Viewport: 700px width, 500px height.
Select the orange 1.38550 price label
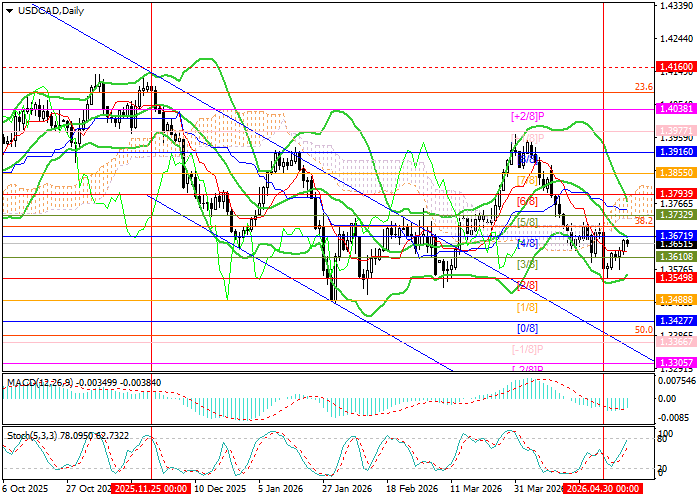pos(676,173)
